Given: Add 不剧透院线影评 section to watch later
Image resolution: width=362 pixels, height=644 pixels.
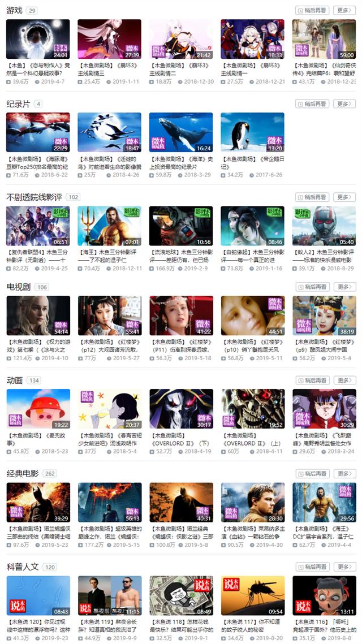Looking at the screenshot, I should click(x=312, y=197).
